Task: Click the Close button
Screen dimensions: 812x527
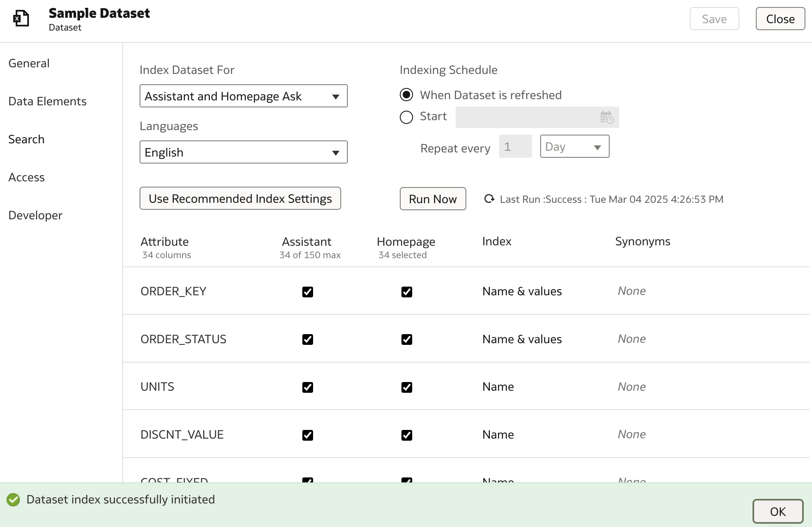Action: (780, 19)
